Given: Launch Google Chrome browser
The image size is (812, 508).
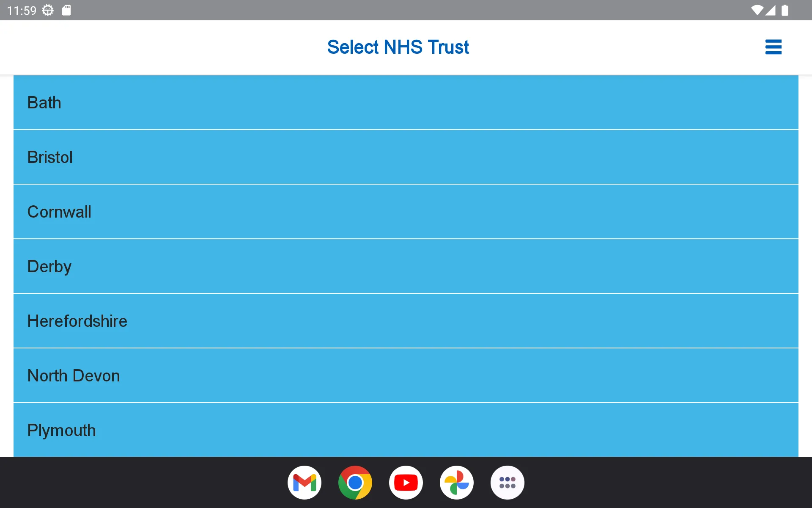Looking at the screenshot, I should [x=355, y=482].
